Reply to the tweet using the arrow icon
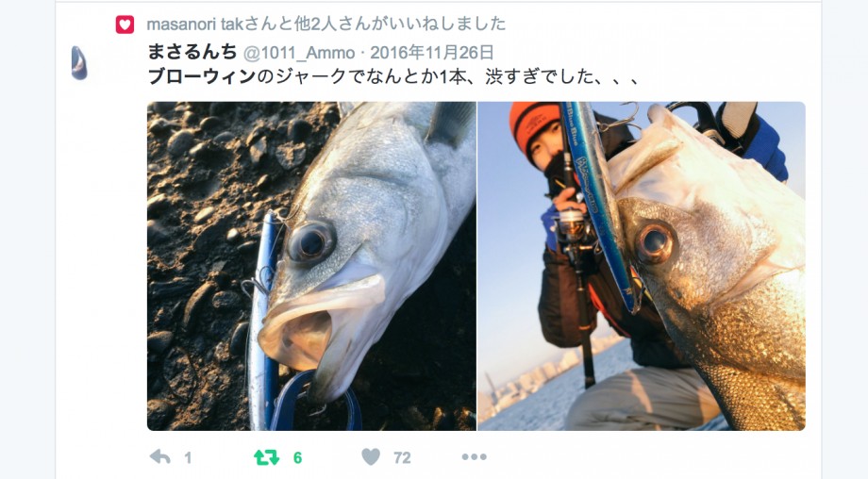 [160, 457]
